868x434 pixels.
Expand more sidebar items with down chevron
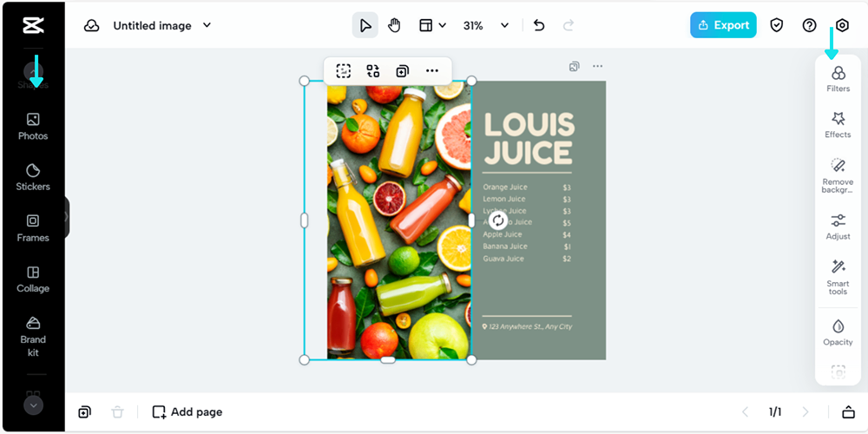(x=33, y=405)
